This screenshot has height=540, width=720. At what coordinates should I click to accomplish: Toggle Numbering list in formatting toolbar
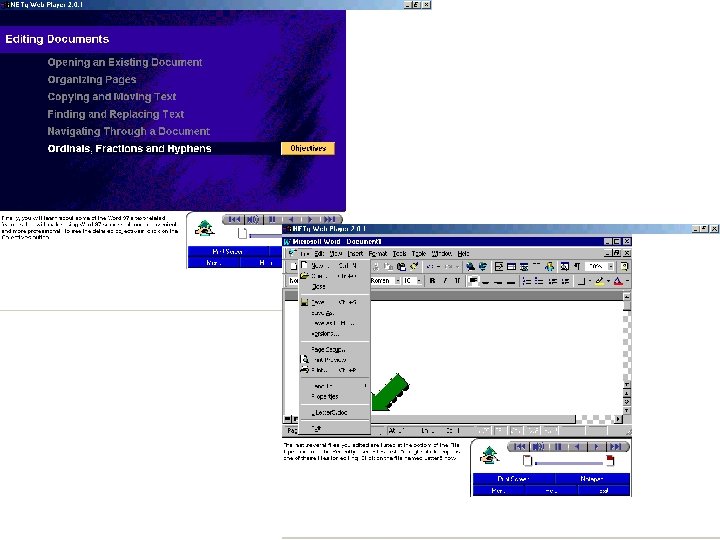(x=527, y=281)
